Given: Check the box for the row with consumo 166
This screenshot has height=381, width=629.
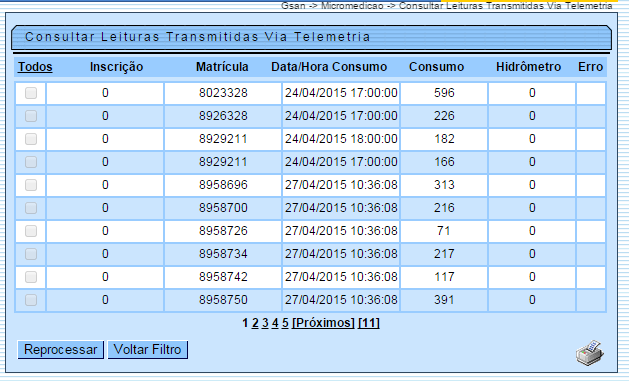Looking at the screenshot, I should tap(31, 162).
